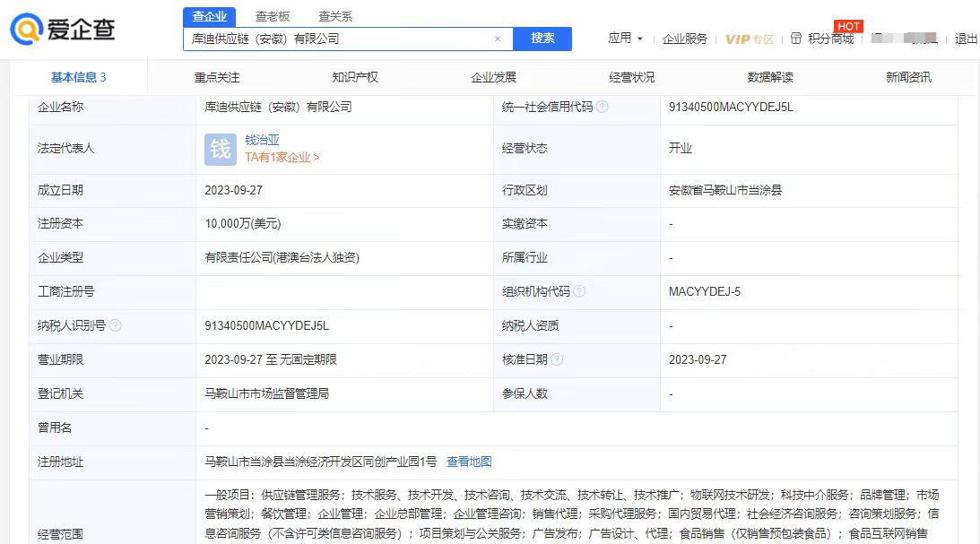The width and height of the screenshot is (980, 544).
Task: Click credit code value 91340500MACYYDEJ5L in top row
Action: [x=731, y=107]
